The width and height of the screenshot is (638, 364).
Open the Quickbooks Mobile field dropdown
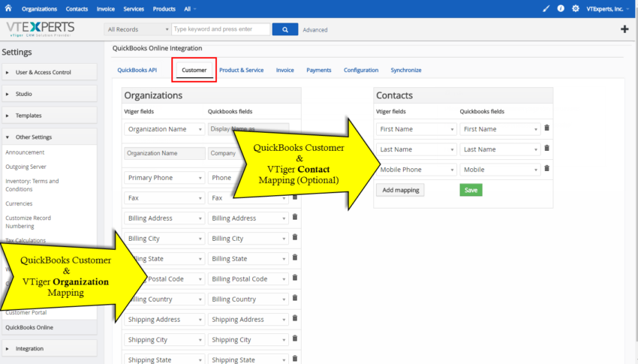click(500, 170)
